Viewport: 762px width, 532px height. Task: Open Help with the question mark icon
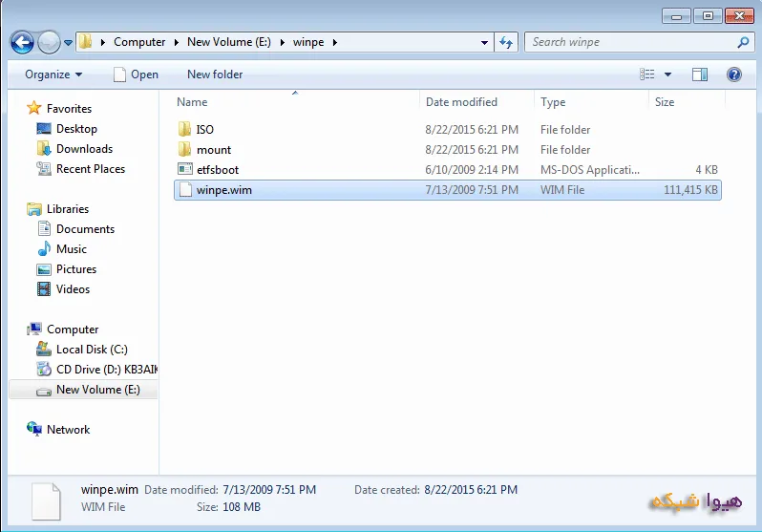[733, 74]
